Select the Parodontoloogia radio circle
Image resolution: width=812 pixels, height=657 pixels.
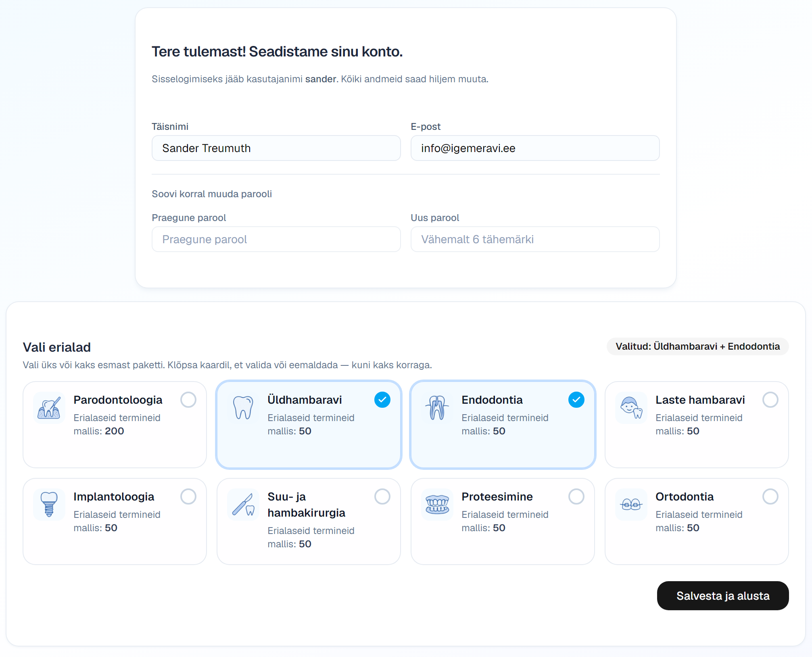188,400
